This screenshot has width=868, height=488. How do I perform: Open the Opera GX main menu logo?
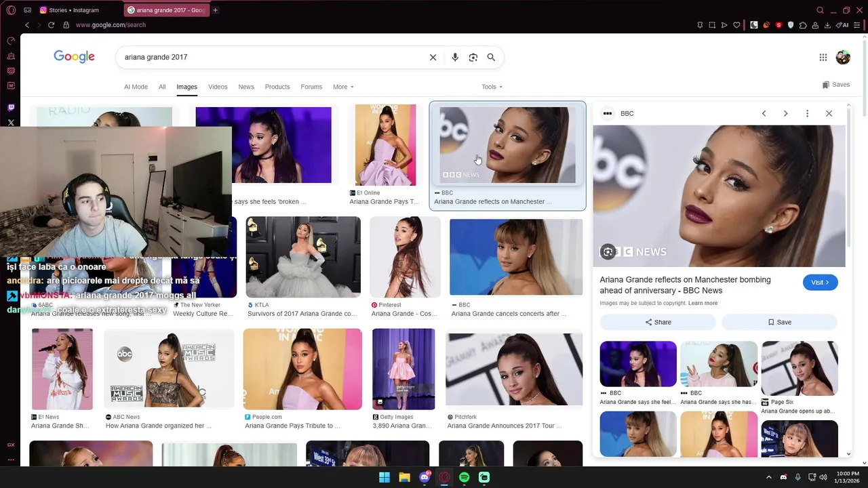11,10
